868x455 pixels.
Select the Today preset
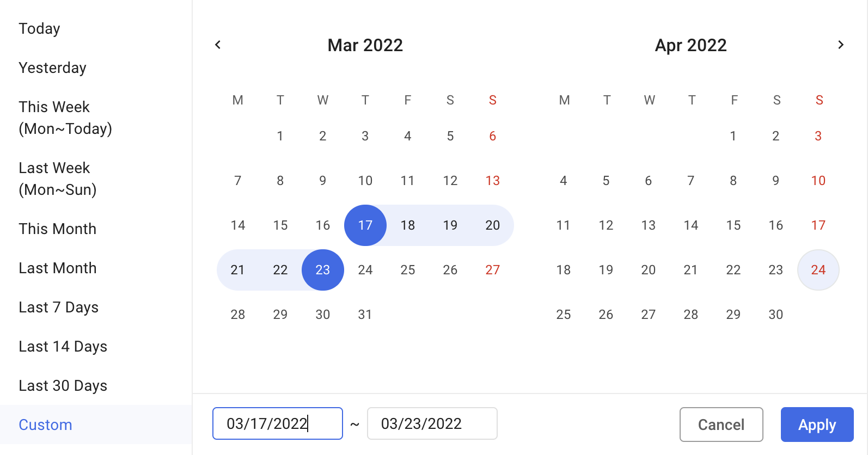[39, 28]
